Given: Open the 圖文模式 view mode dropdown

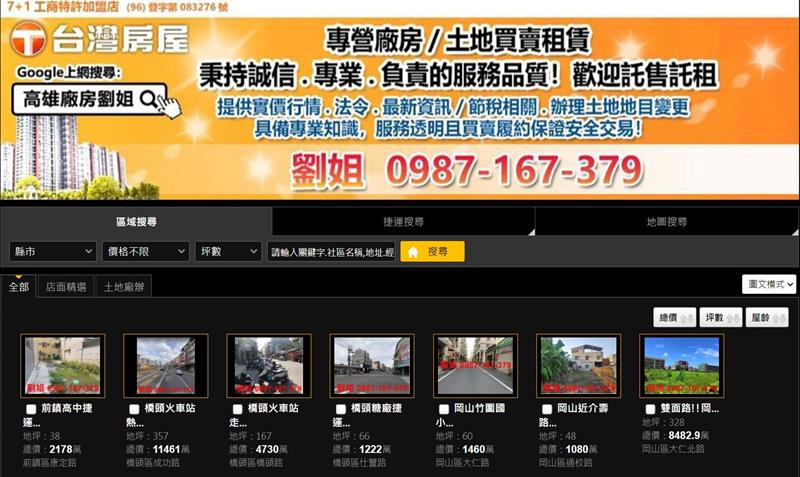Looking at the screenshot, I should tap(768, 285).
